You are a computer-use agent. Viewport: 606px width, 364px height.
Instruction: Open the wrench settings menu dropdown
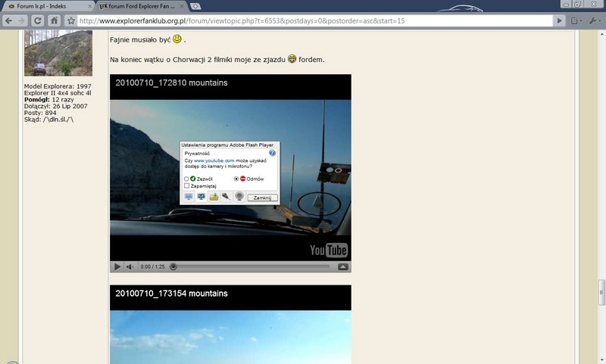[x=593, y=20]
